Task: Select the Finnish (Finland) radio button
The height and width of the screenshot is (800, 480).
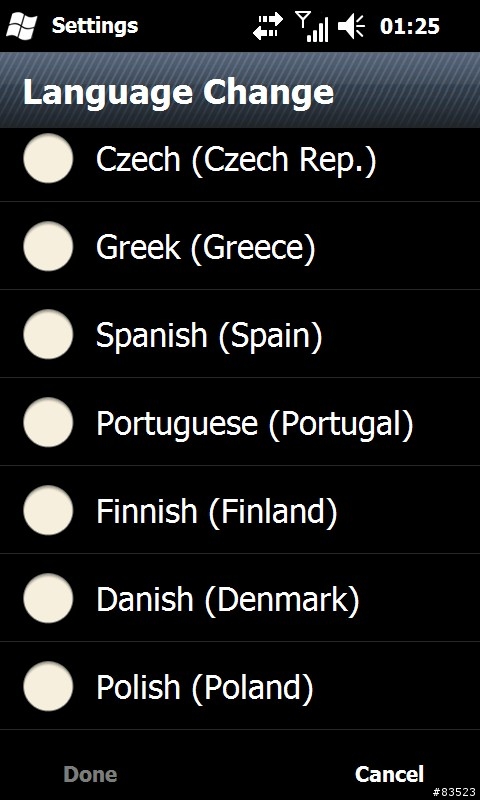Action: click(48, 510)
